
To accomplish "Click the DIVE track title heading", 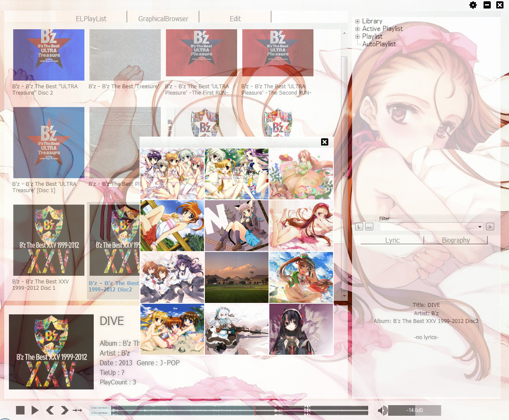I will tap(112, 321).
